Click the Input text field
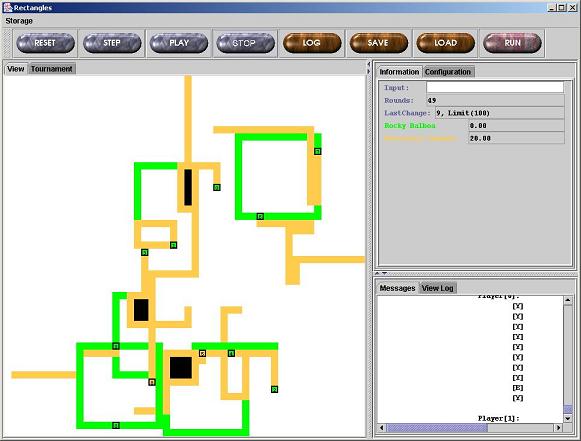 coord(495,87)
